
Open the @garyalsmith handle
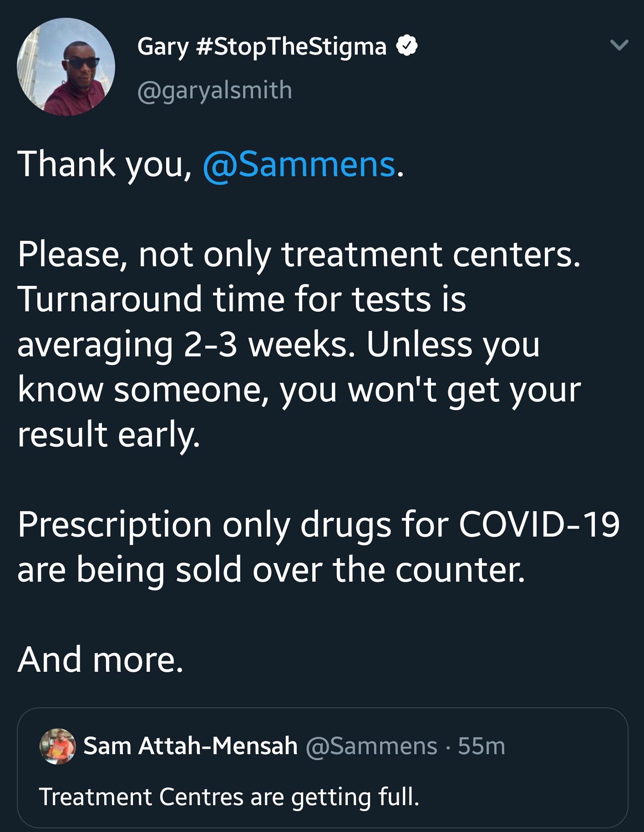point(214,90)
